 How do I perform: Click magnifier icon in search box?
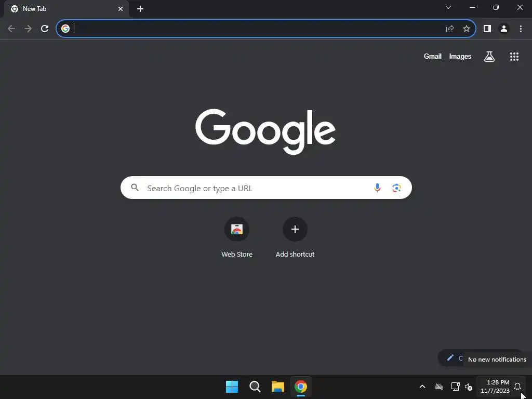coord(135,187)
